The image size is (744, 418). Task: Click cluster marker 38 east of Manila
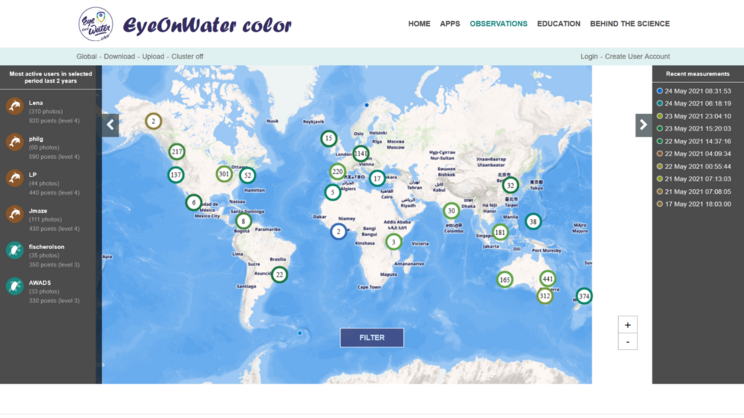(x=533, y=222)
